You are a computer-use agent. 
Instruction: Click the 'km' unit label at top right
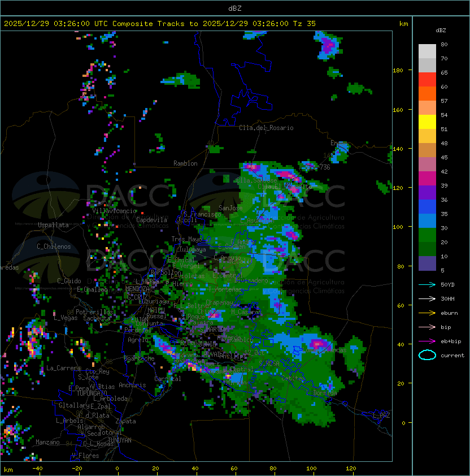click(x=403, y=24)
